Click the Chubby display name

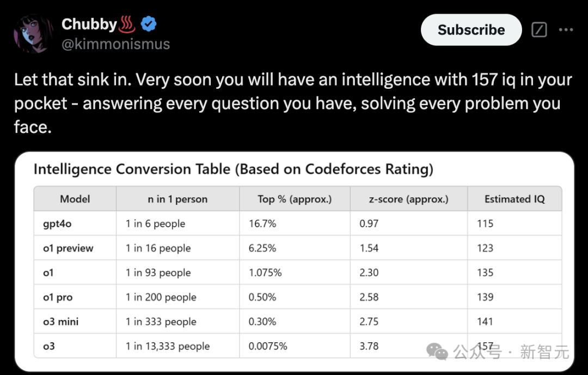(x=89, y=25)
